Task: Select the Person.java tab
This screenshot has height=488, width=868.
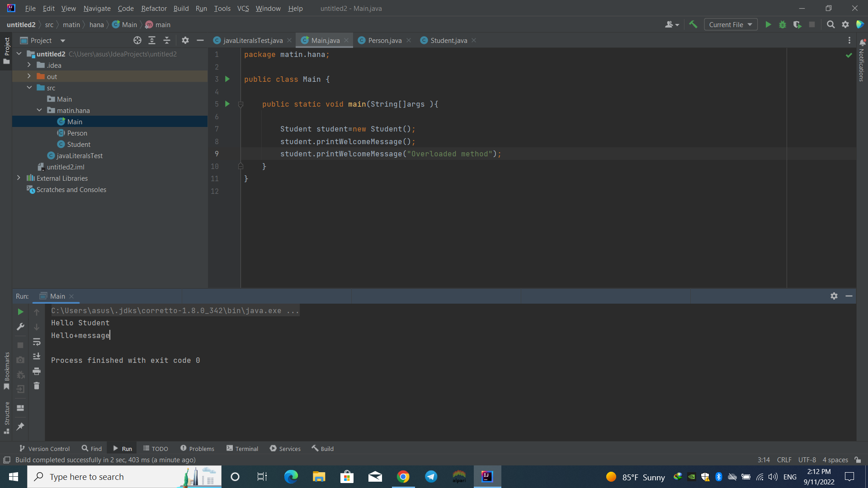Action: 382,41
